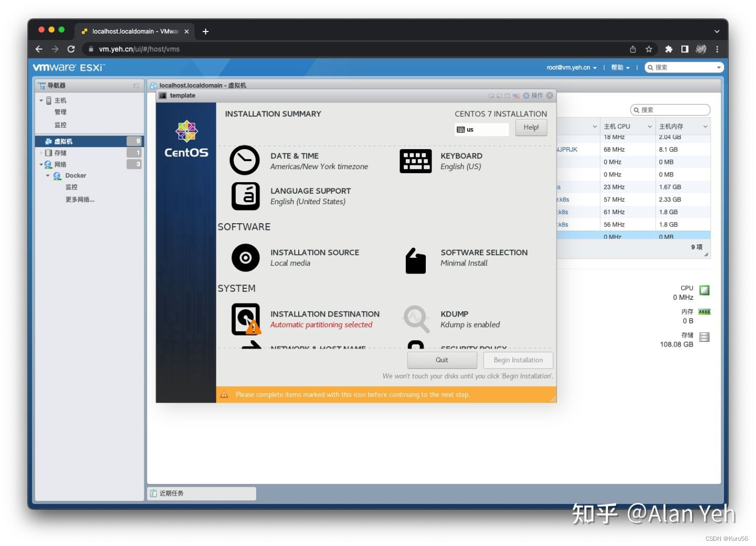
Task: Open the browser tab list chevron
Action: click(x=717, y=31)
